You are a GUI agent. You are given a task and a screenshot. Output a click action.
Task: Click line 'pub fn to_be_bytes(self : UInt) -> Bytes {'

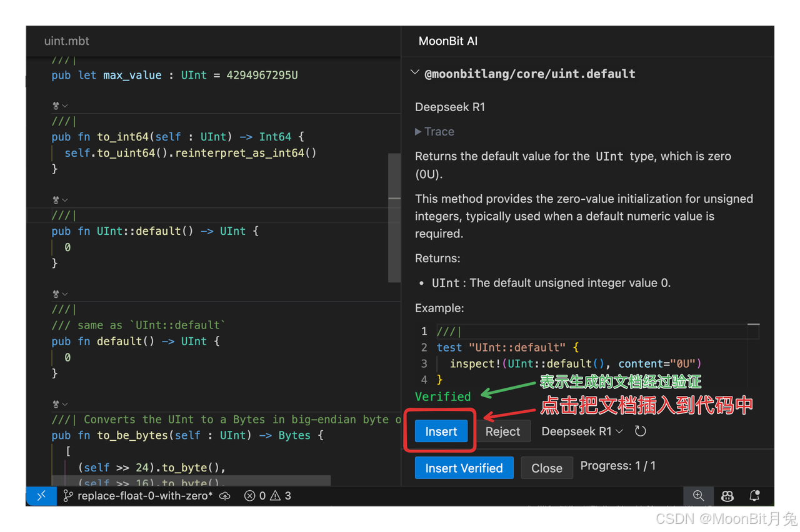pyautogui.click(x=187, y=435)
